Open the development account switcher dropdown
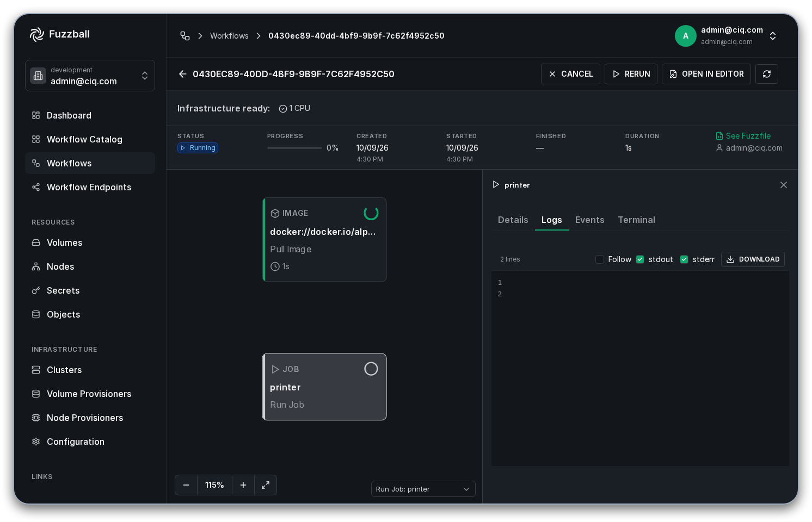The image size is (812, 522). tap(90, 76)
